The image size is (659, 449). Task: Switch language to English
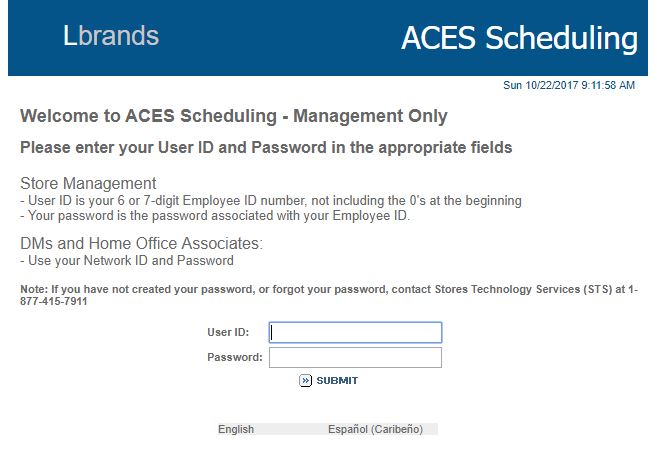pyautogui.click(x=236, y=429)
